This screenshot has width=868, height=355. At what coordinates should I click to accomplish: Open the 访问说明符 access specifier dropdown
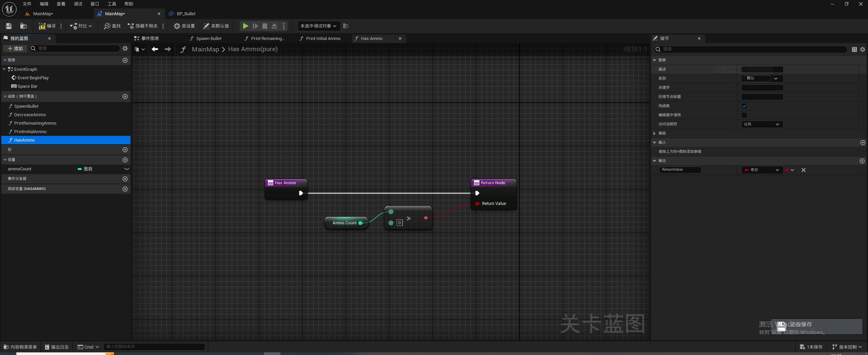[763, 124]
